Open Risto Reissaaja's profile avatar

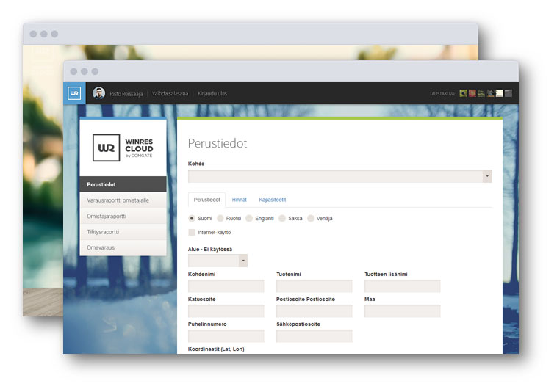[x=98, y=93]
